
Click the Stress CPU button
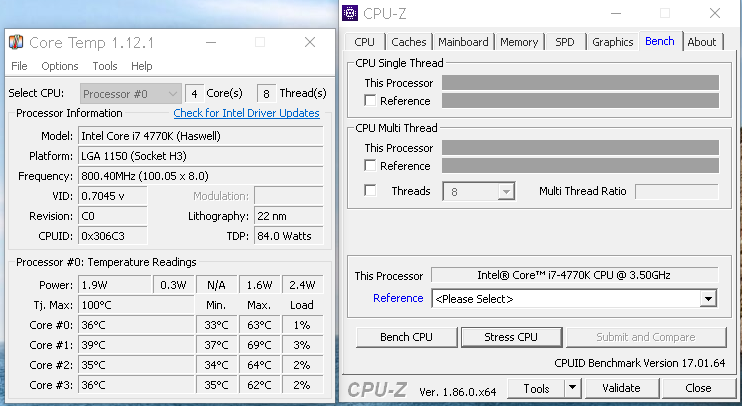511,337
